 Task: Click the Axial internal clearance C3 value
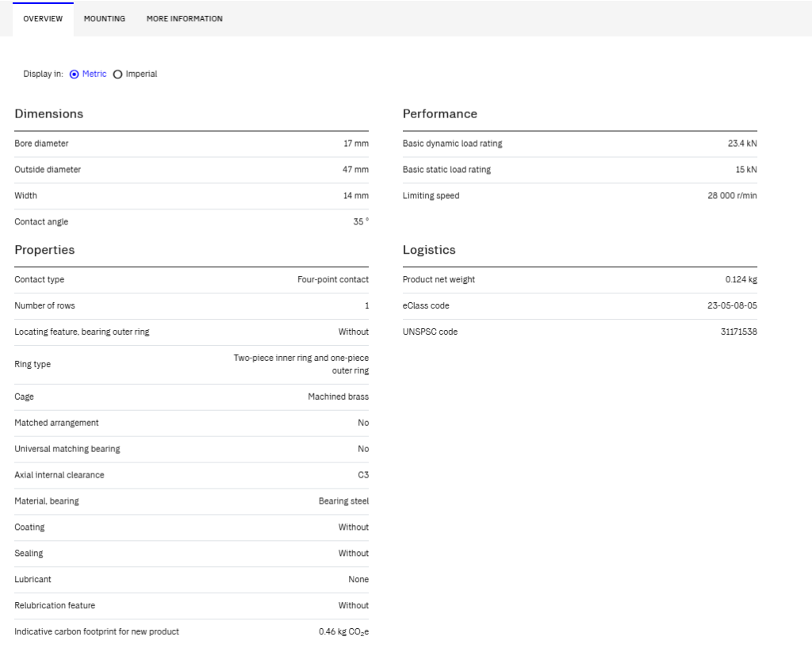(x=363, y=475)
